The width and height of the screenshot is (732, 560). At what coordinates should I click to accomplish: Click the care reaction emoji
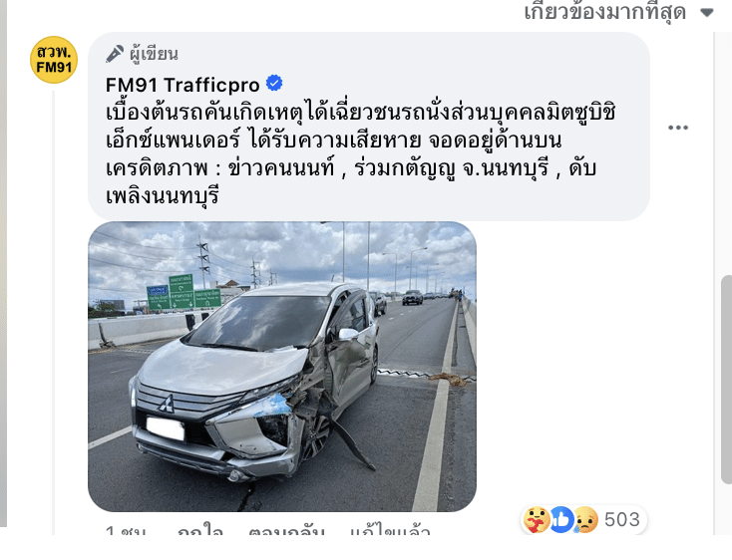[x=536, y=519]
